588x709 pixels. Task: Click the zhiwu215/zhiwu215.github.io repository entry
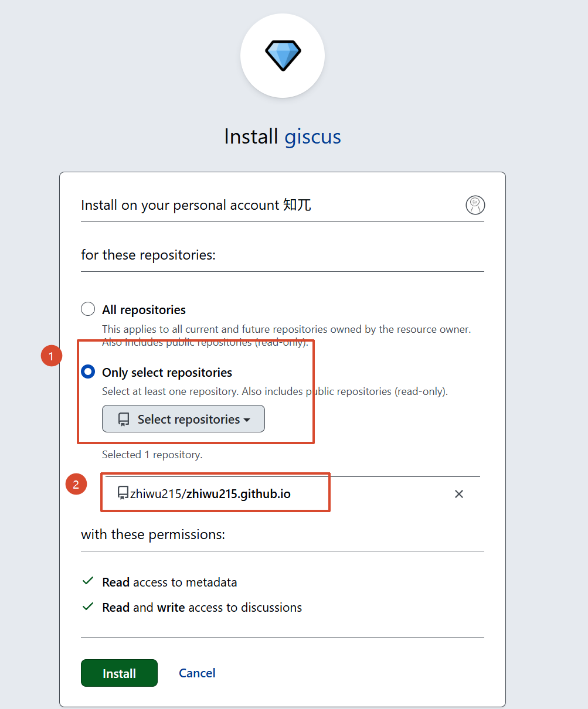click(x=210, y=493)
